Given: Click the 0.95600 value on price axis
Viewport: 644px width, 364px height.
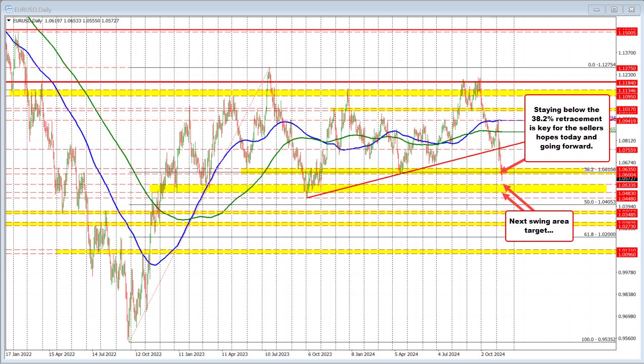Looking at the screenshot, I should pos(626,339).
